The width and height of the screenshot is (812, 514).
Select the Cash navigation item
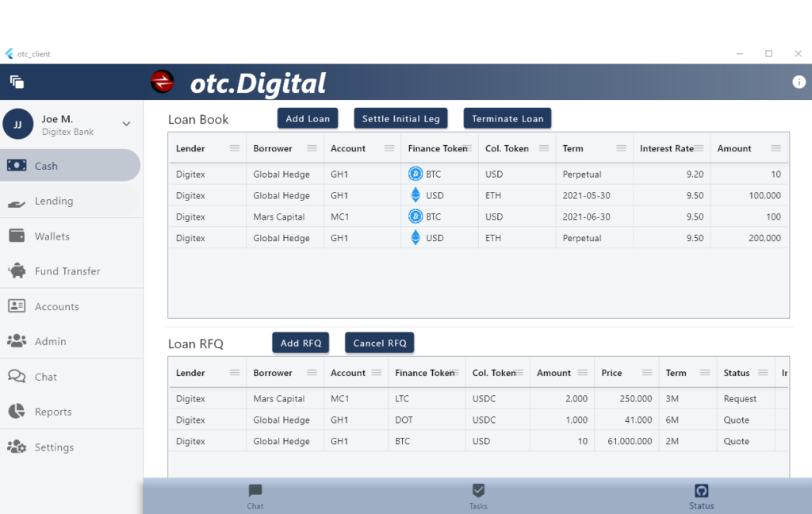pyautogui.click(x=17, y=166)
